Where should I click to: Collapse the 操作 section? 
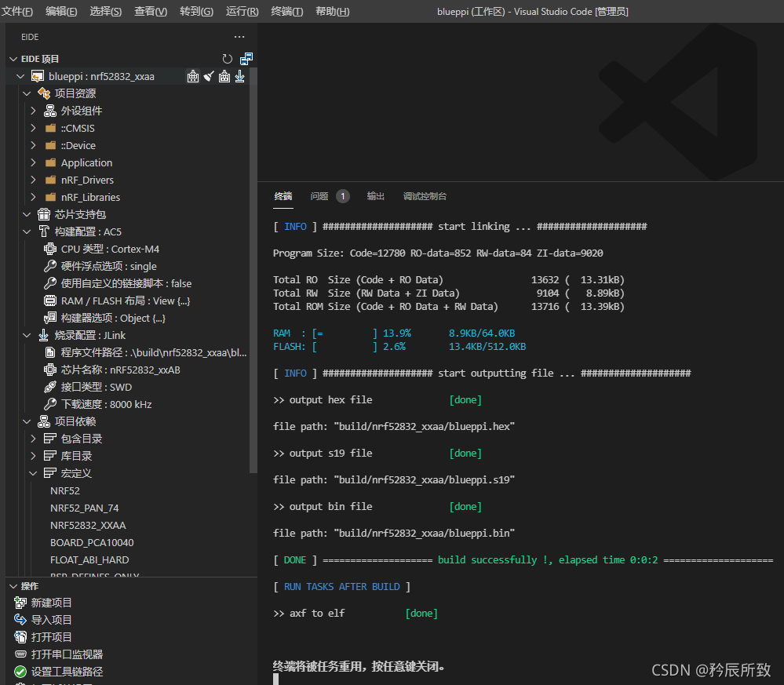[13, 586]
